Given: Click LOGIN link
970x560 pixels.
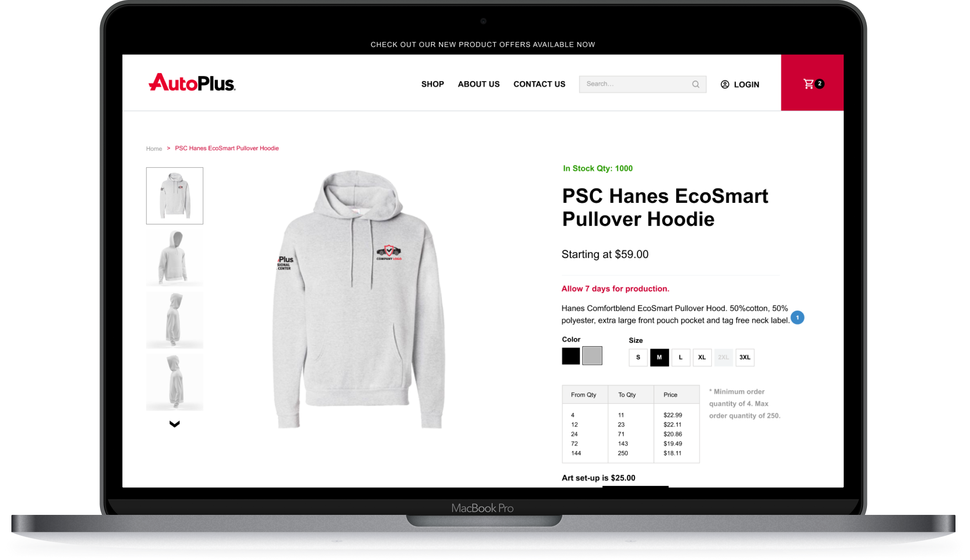Looking at the screenshot, I should point(746,85).
